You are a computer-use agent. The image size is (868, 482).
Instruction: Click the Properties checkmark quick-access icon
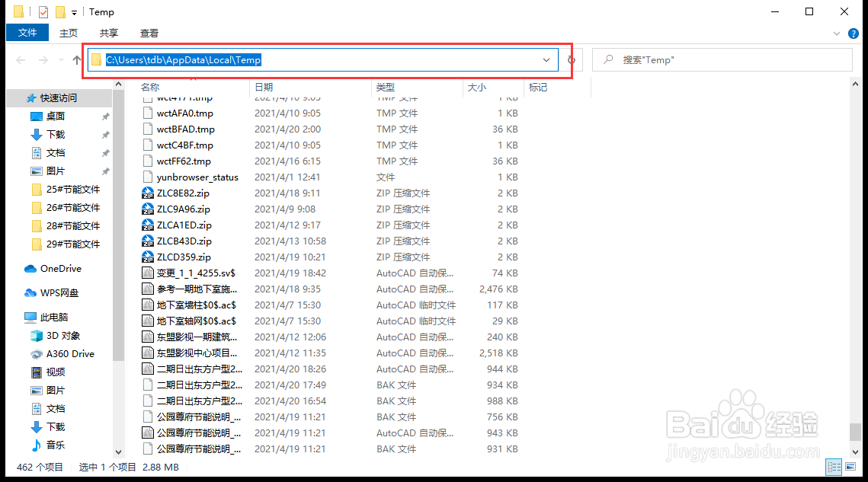click(43, 11)
